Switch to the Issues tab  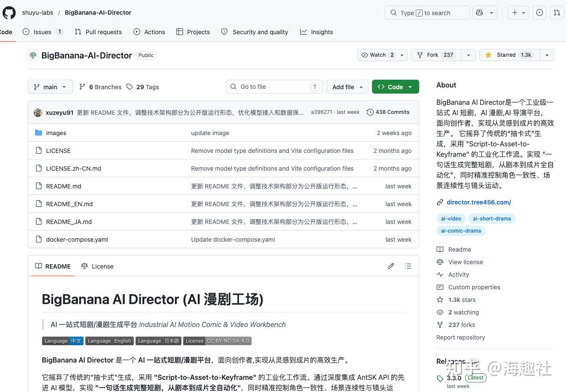click(x=43, y=32)
